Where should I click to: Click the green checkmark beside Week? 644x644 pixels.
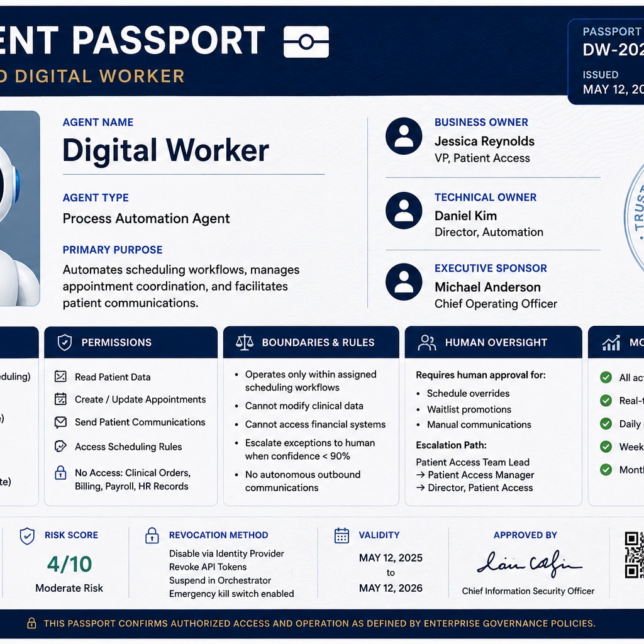coord(606,447)
